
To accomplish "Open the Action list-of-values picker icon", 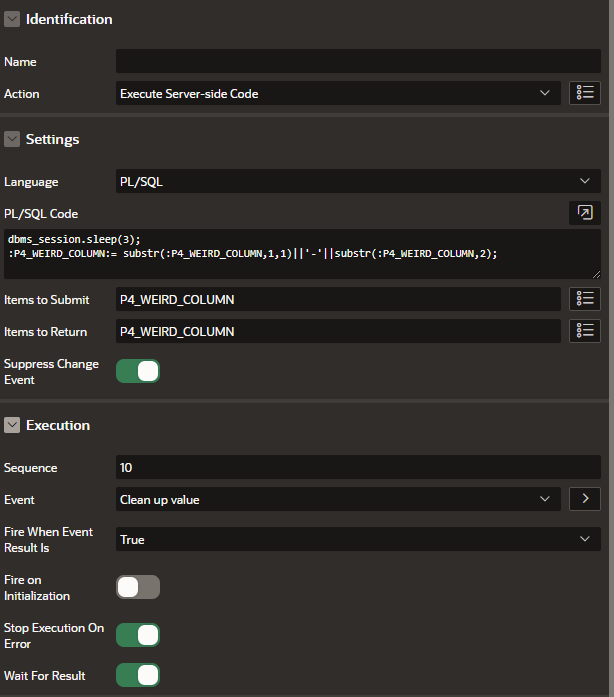I will (585, 94).
